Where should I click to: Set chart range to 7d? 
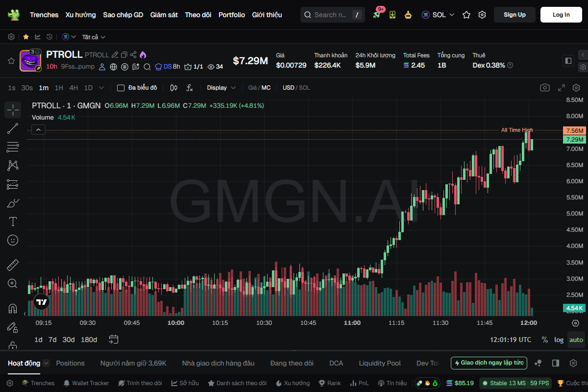coord(52,340)
